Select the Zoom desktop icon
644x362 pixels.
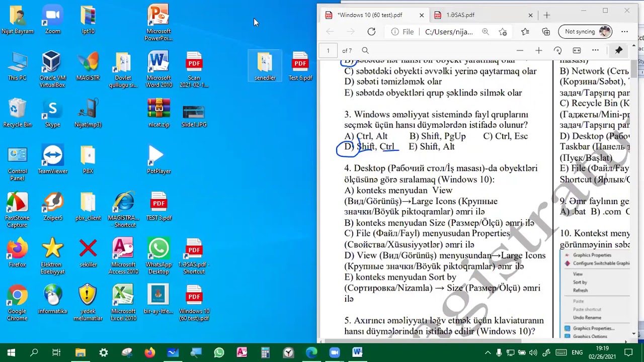point(53,20)
